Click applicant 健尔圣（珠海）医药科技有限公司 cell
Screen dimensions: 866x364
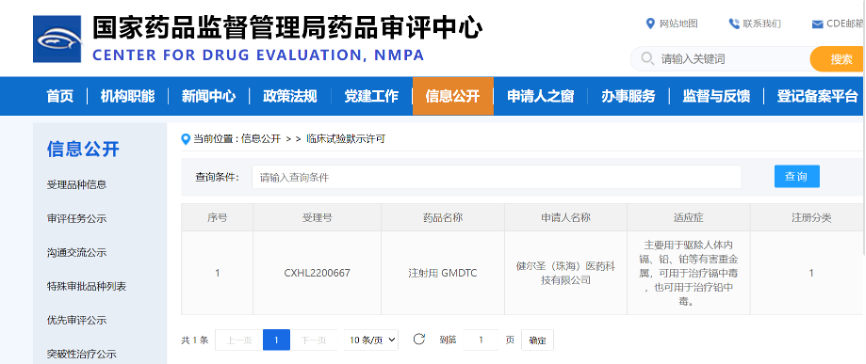point(566,273)
